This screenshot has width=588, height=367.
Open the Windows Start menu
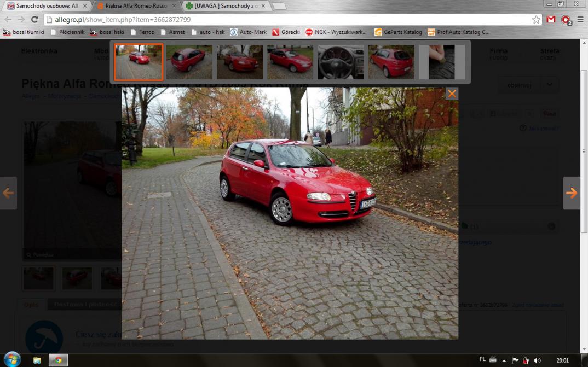tap(11, 359)
